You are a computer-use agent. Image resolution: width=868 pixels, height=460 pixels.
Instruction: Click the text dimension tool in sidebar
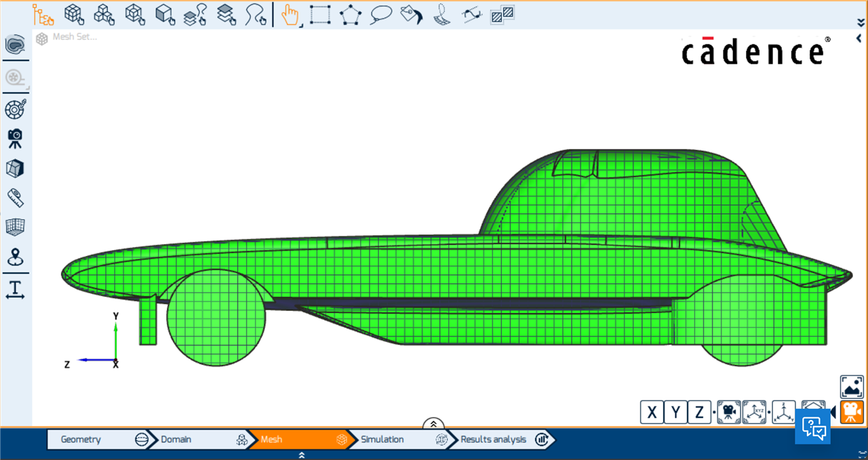coord(15,289)
